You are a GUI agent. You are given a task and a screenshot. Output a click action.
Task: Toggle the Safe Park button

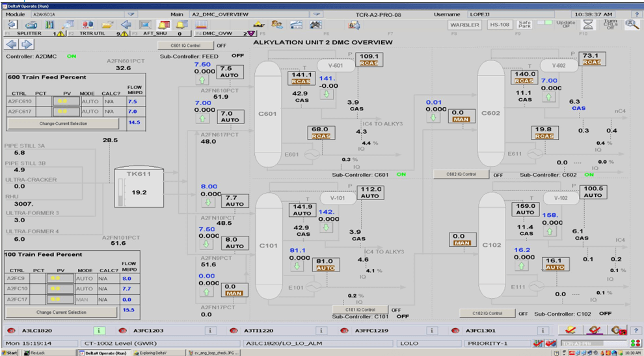coord(524,25)
